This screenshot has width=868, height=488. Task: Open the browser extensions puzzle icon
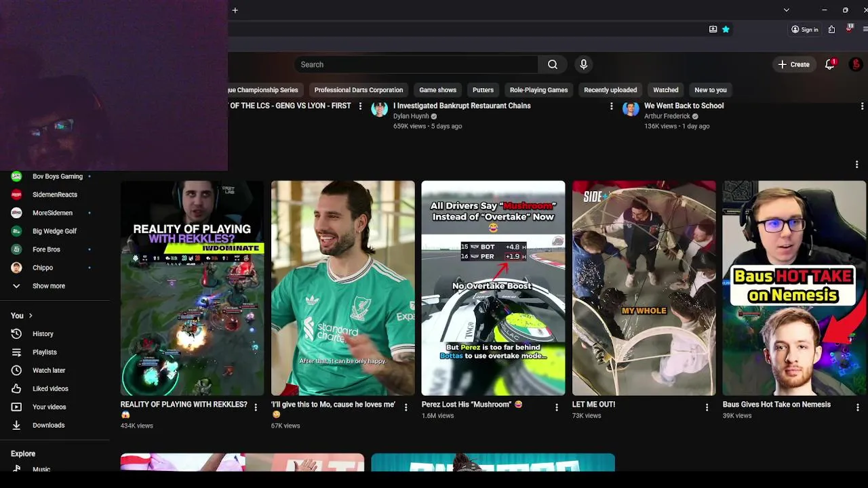(831, 29)
